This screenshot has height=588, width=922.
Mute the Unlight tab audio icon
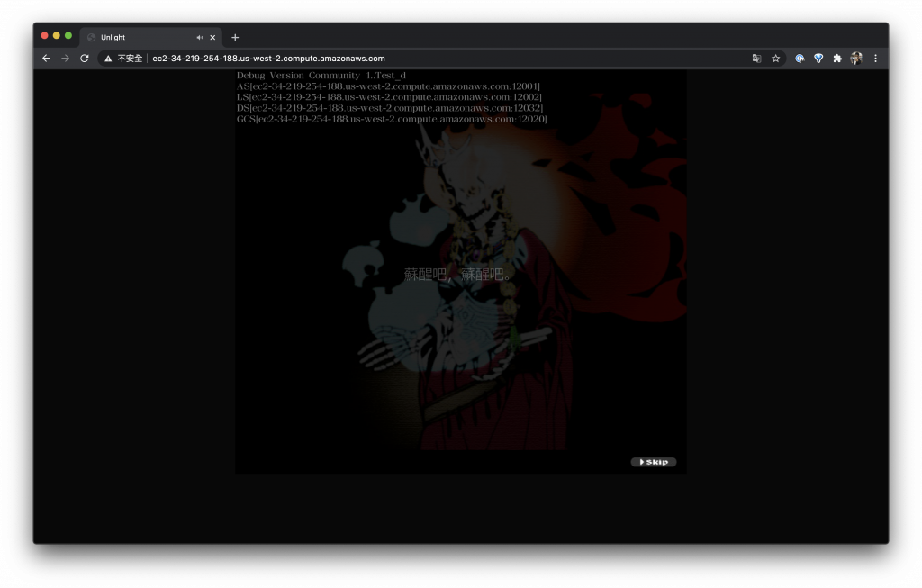199,37
